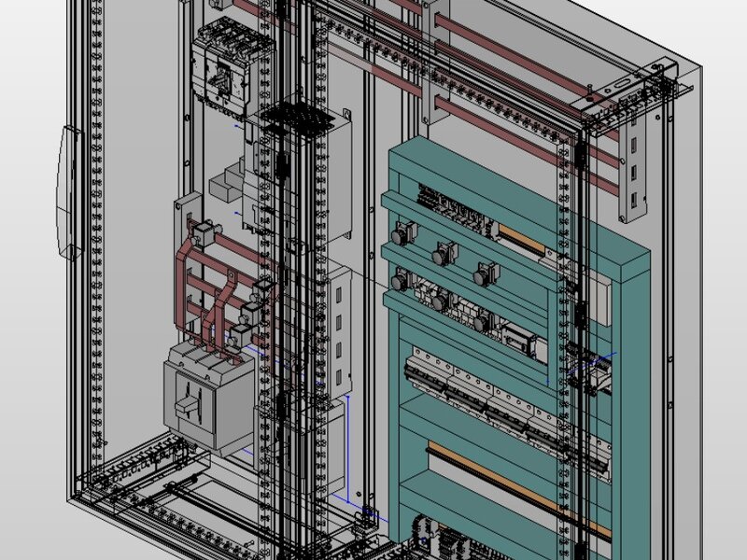Screen dimensions: 747x560
Task: Select the large gray circuit breaker at the lower left
Action: pyautogui.click(x=209, y=399)
